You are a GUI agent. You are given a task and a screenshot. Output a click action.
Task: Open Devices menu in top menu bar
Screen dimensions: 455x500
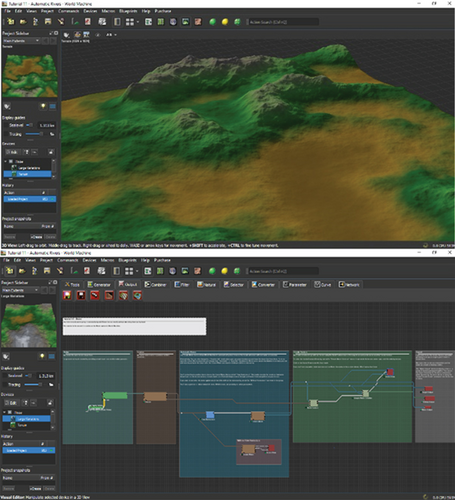pos(90,11)
